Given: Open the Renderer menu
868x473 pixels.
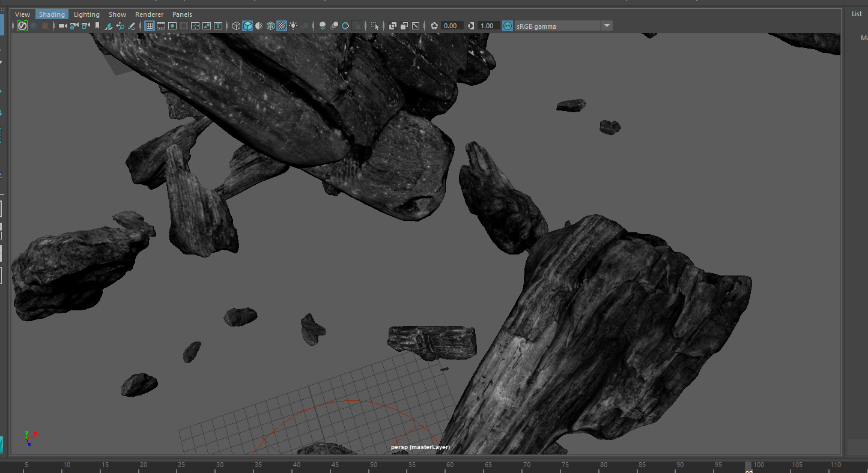Looking at the screenshot, I should pyautogui.click(x=149, y=14).
